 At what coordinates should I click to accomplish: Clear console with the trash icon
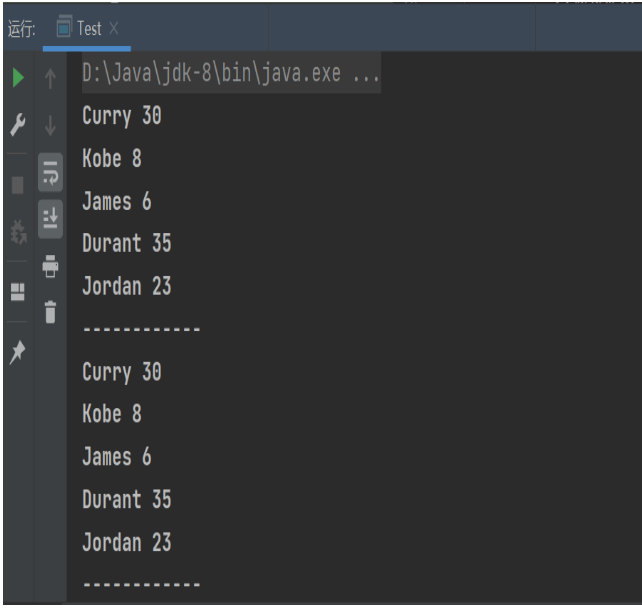(x=50, y=312)
